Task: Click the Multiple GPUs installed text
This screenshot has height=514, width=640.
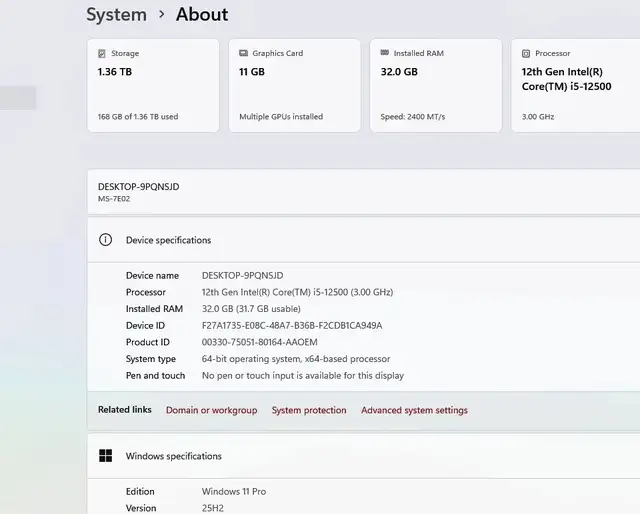Action: click(x=281, y=117)
